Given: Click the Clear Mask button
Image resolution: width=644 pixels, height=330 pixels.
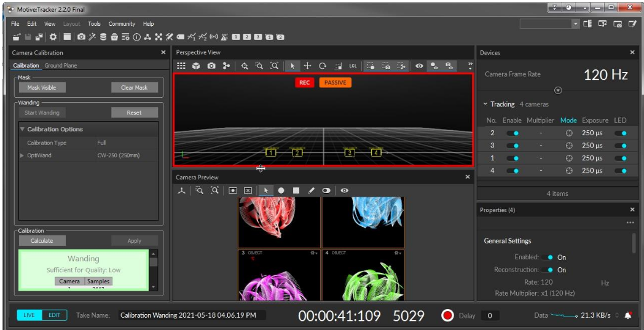Looking at the screenshot, I should [x=134, y=87].
